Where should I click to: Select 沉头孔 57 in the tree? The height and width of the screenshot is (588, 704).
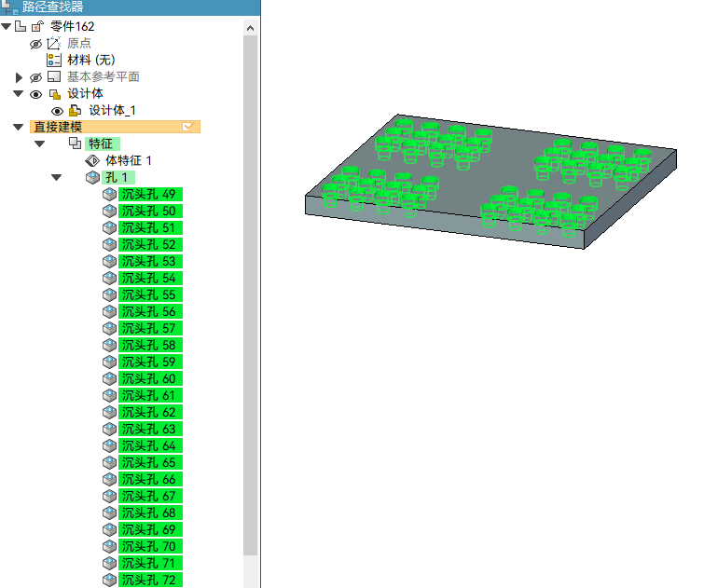(150, 329)
